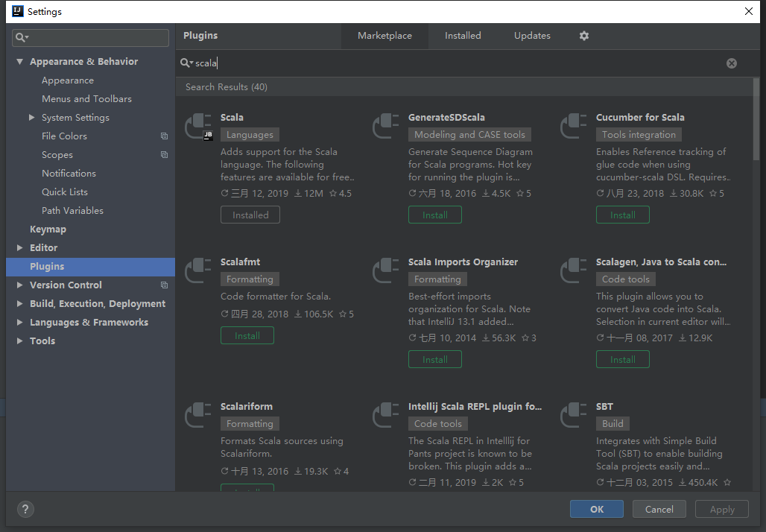Screen dimensions: 766x532
Task: Select the Plugins settings item
Action: 90,267
